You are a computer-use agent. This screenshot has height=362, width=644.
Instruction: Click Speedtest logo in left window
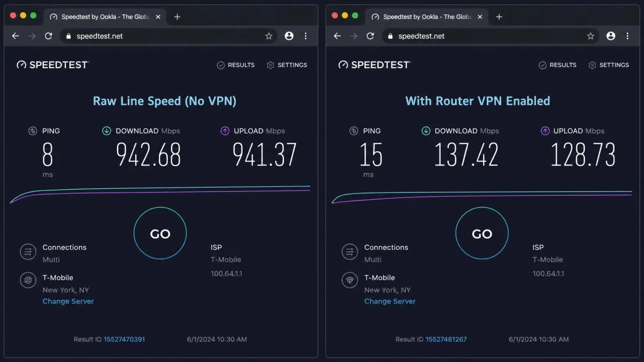[x=53, y=65]
